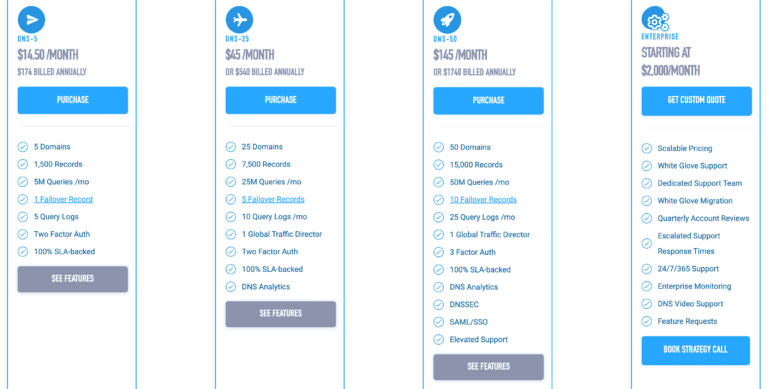Image resolution: width=768 pixels, height=389 pixels.
Task: Click checkmark icon beside DNSSEC
Action: pyautogui.click(x=438, y=305)
